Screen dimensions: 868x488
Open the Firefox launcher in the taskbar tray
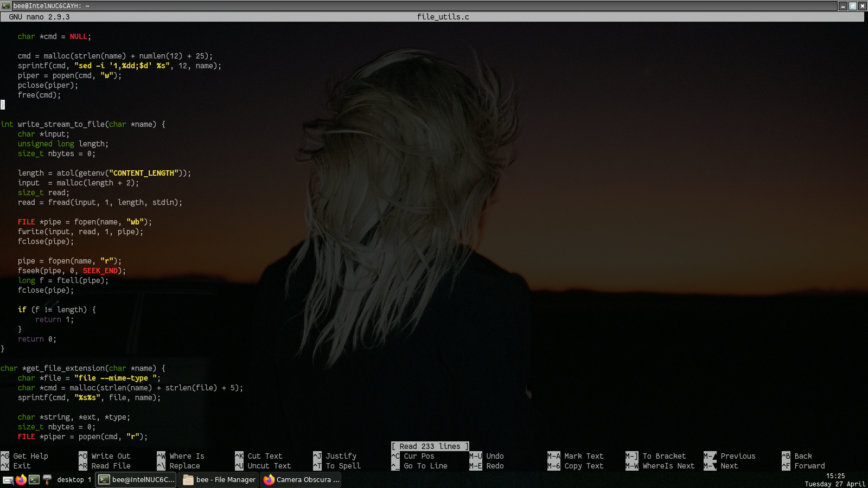pos(21,480)
